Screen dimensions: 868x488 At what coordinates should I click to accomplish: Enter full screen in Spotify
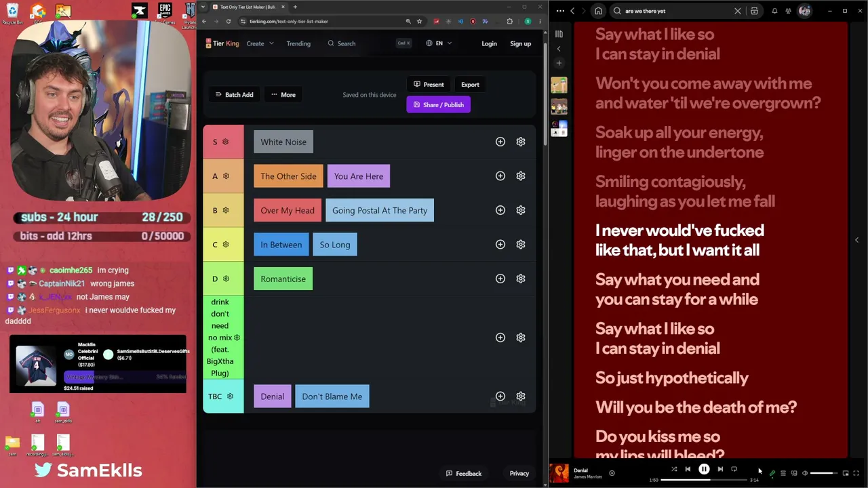coord(856,473)
